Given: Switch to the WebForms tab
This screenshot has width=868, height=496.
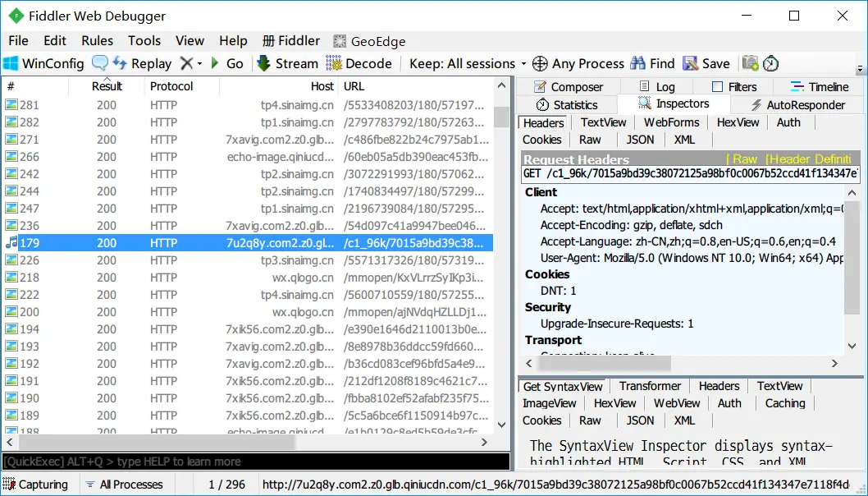Looking at the screenshot, I should point(671,122).
